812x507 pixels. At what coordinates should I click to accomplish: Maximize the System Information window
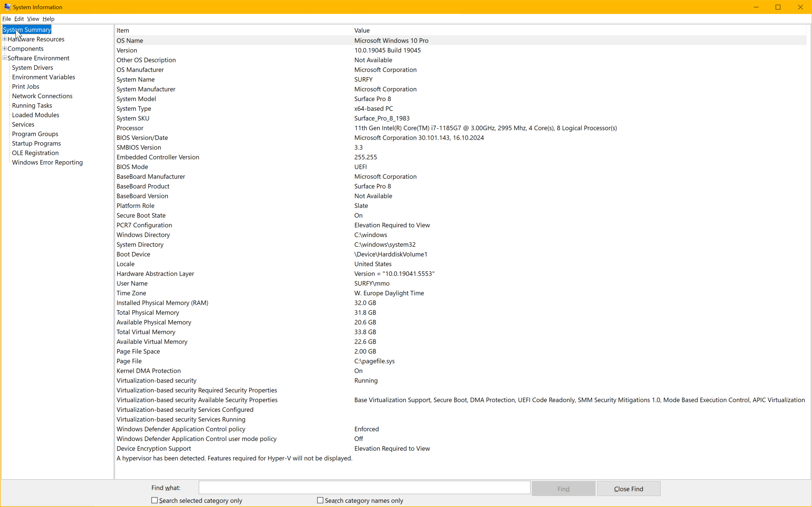tap(778, 7)
